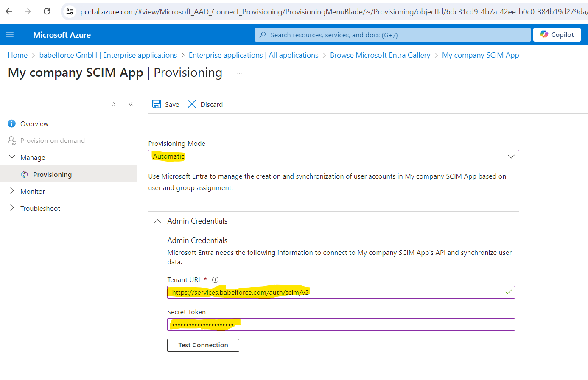The width and height of the screenshot is (588, 380).
Task: Click the portal.azure.com address bar URL
Action: point(333,11)
